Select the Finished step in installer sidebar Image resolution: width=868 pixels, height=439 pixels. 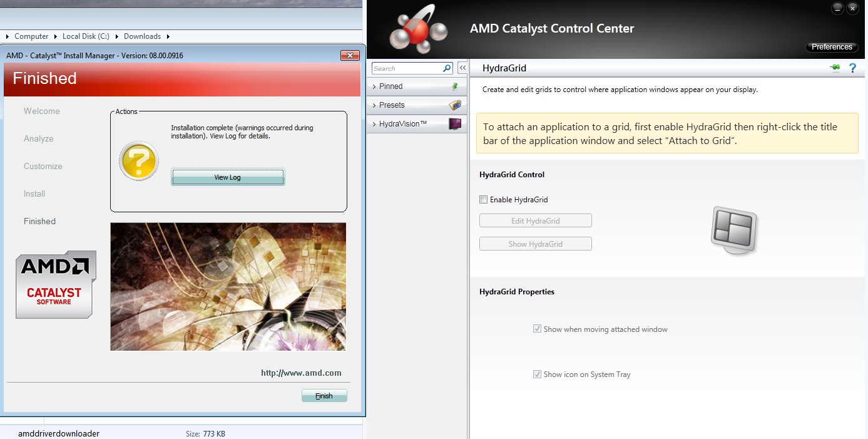point(39,221)
